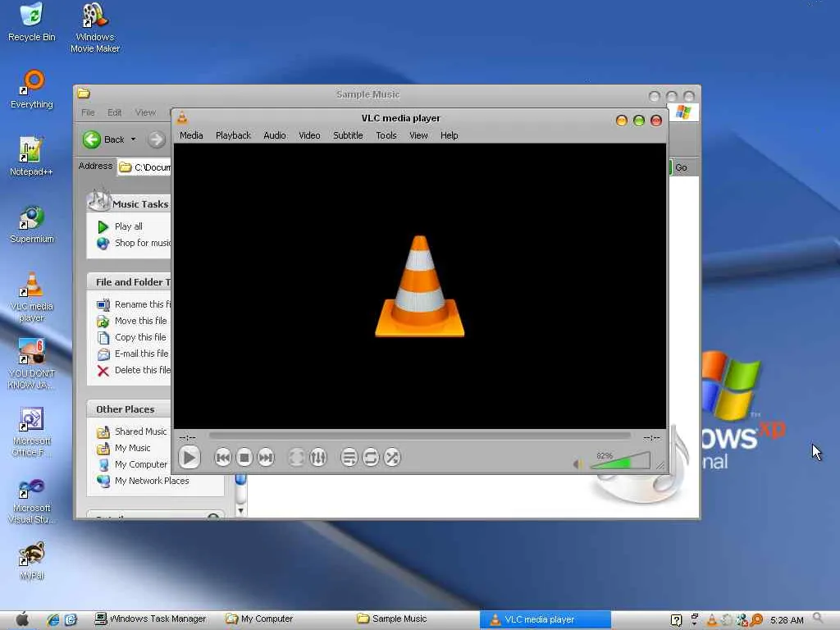
Task: Open the VLC Help menu
Action: click(449, 135)
